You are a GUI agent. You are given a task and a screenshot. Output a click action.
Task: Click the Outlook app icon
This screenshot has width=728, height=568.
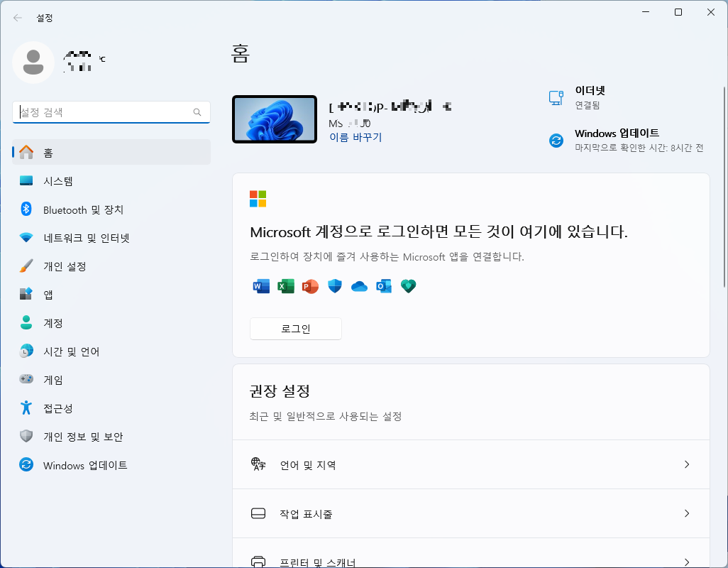point(384,286)
